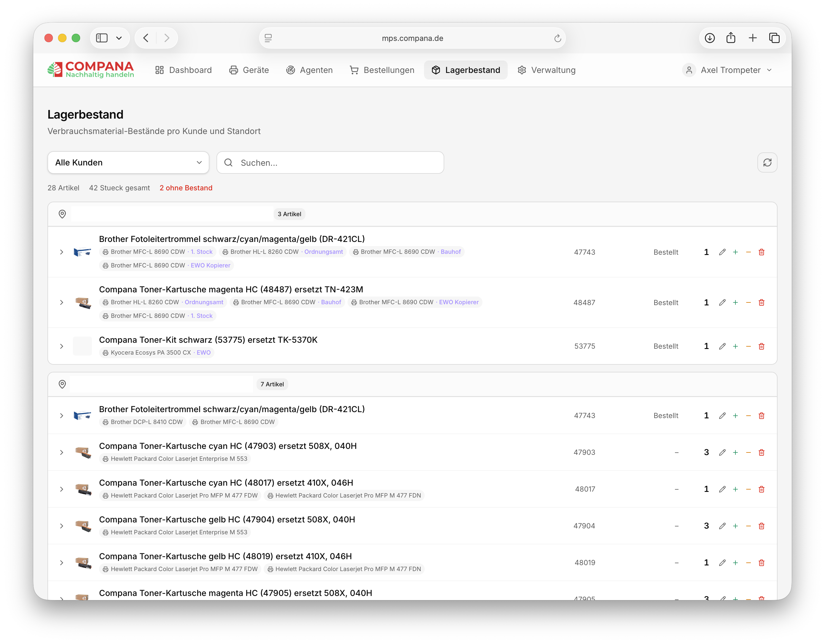Click the Compana logo

(91, 69)
